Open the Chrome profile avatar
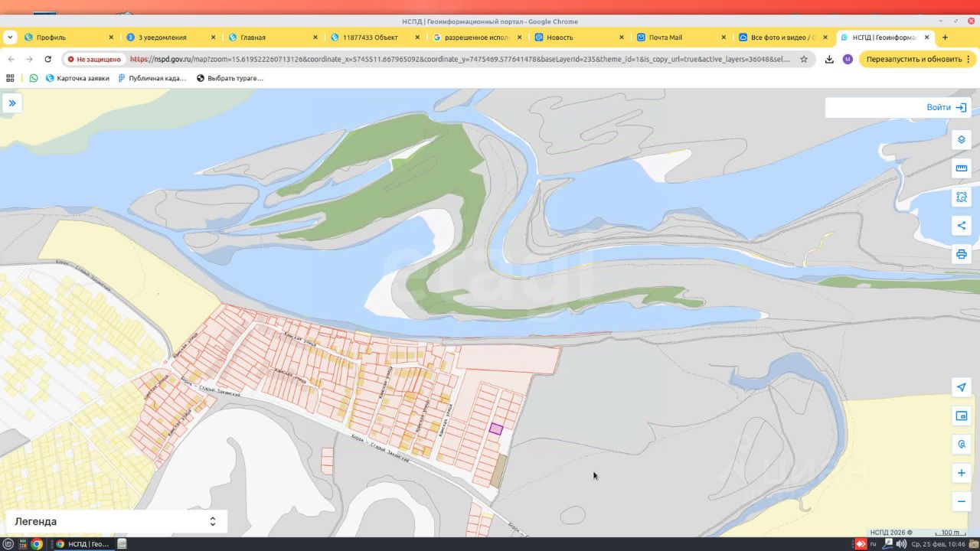 point(848,59)
